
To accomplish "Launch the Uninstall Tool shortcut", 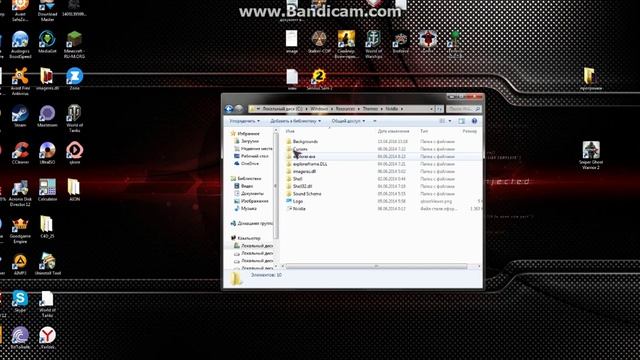I will (48, 264).
